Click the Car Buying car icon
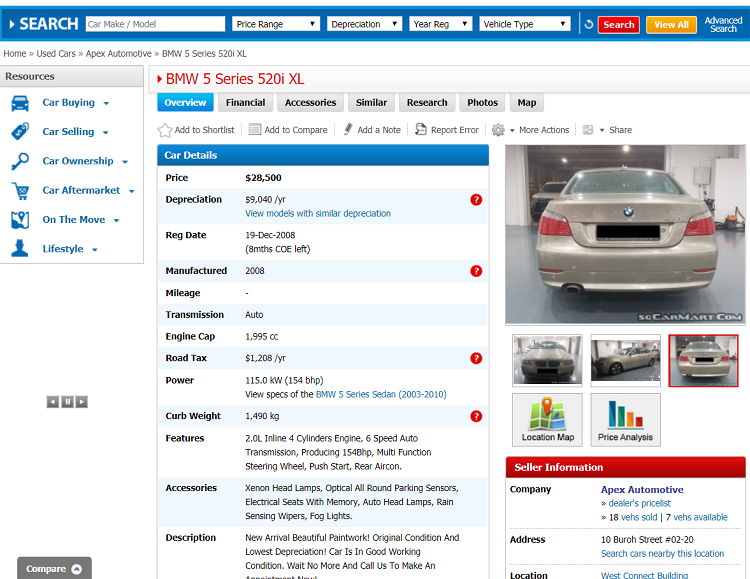The width and height of the screenshot is (750, 579). 20,103
